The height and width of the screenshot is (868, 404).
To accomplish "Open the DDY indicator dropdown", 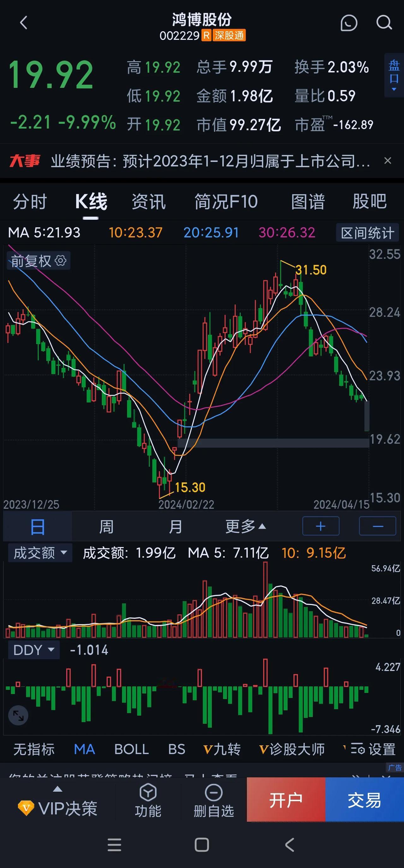I will pos(34,650).
